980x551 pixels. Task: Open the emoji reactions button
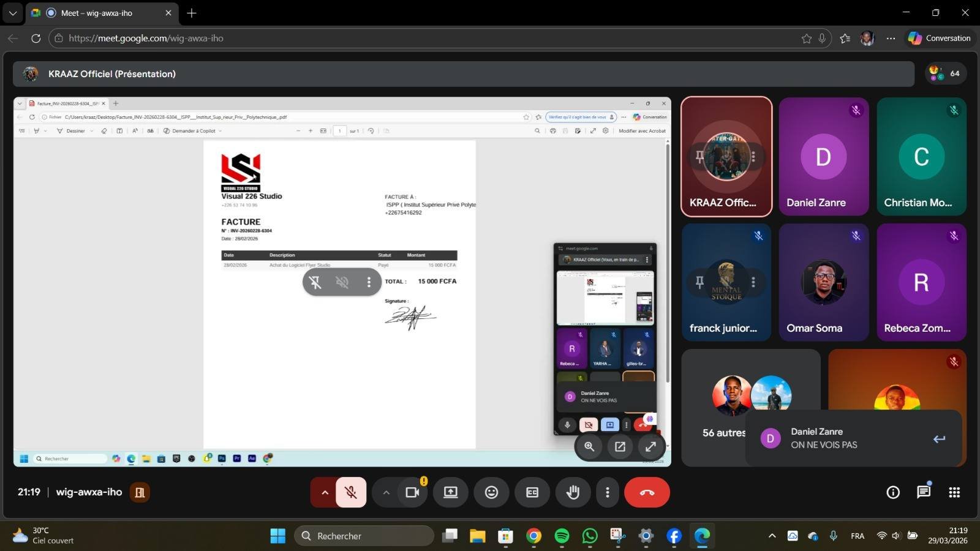(491, 492)
